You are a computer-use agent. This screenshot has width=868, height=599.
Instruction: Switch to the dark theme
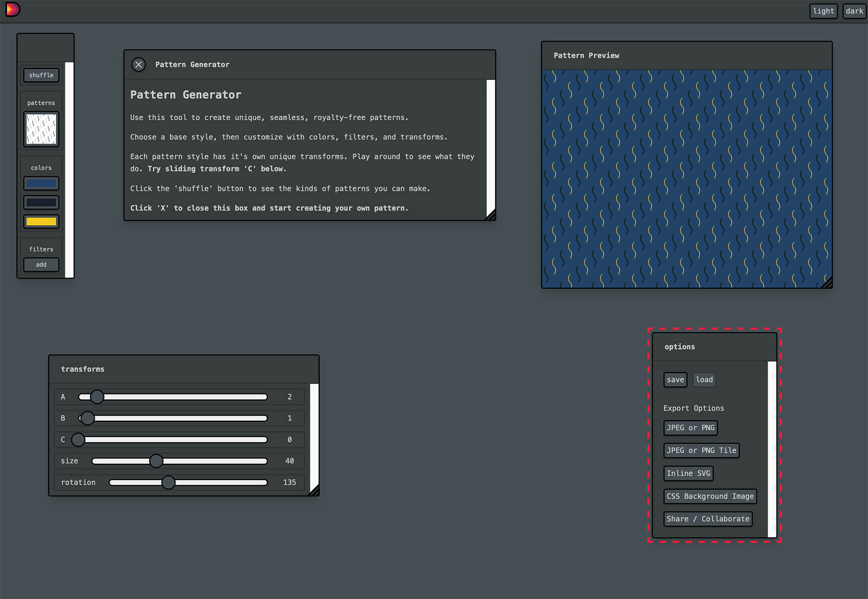tap(854, 11)
